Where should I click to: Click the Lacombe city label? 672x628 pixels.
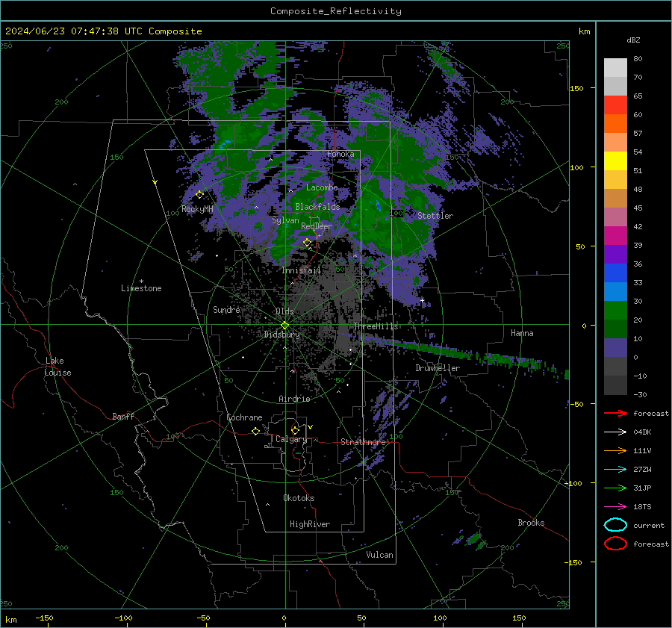[322, 187]
